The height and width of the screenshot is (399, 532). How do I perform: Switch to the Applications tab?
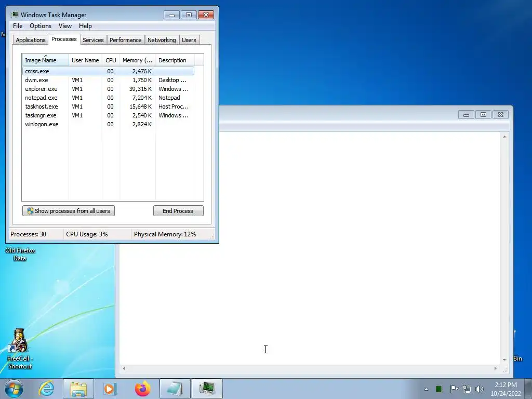click(31, 39)
